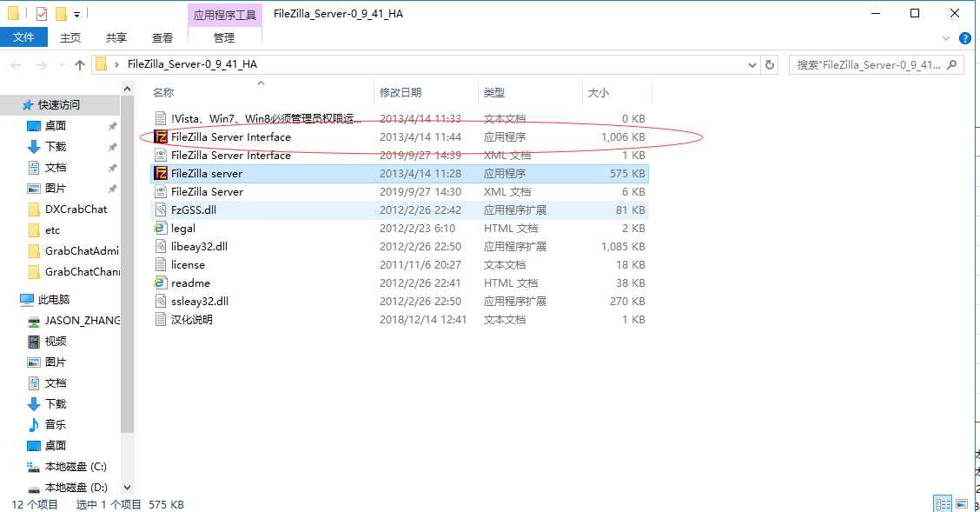This screenshot has height=512, width=980.
Task: Open the 管理 ribbon tab
Action: point(224,37)
